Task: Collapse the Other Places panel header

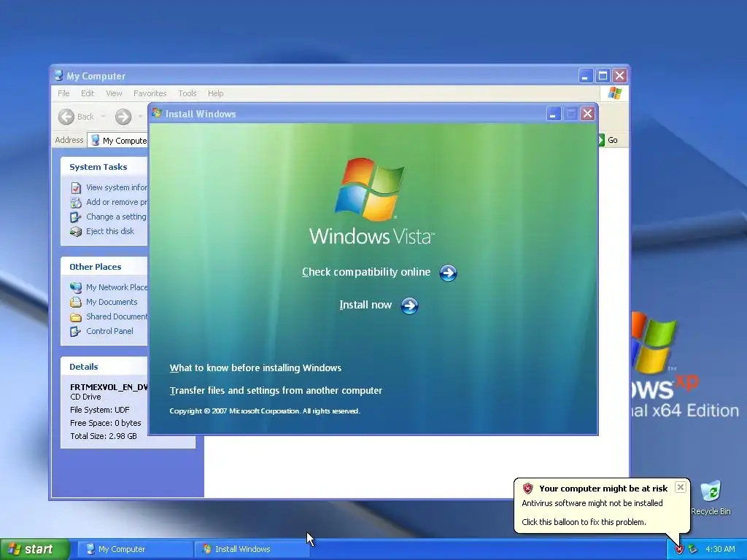Action: [104, 267]
